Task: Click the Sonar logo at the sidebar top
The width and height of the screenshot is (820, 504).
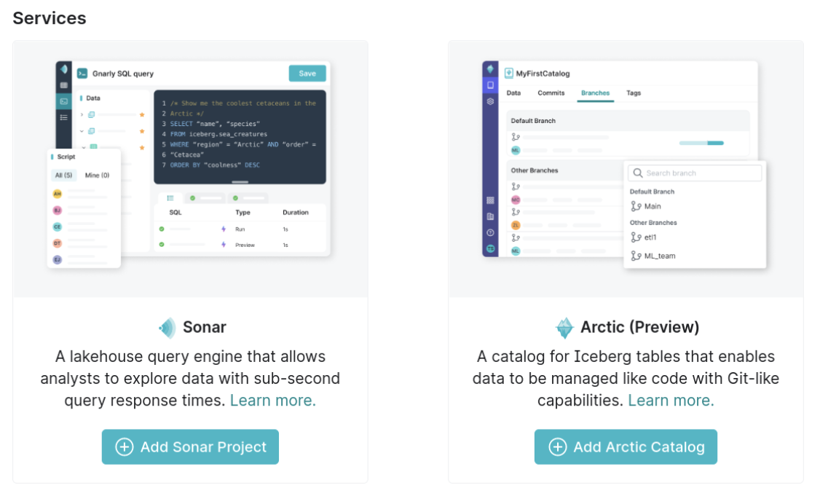Action: [x=63, y=70]
